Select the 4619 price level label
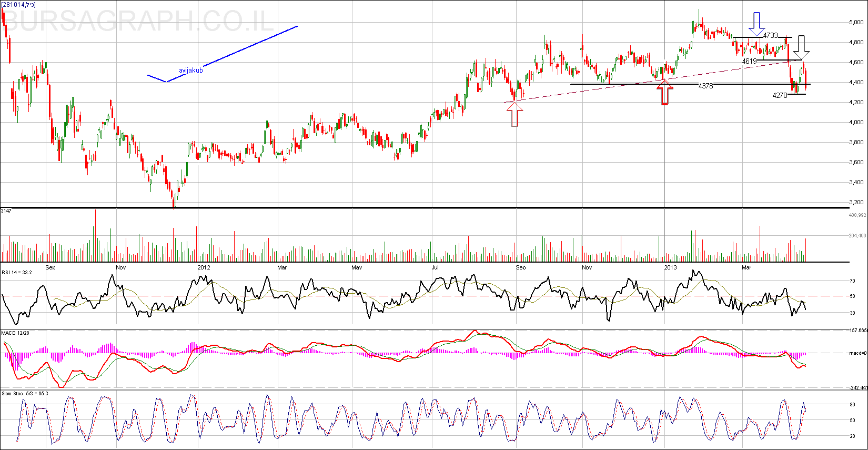Image resolution: width=868 pixels, height=450 pixels. tap(749, 61)
